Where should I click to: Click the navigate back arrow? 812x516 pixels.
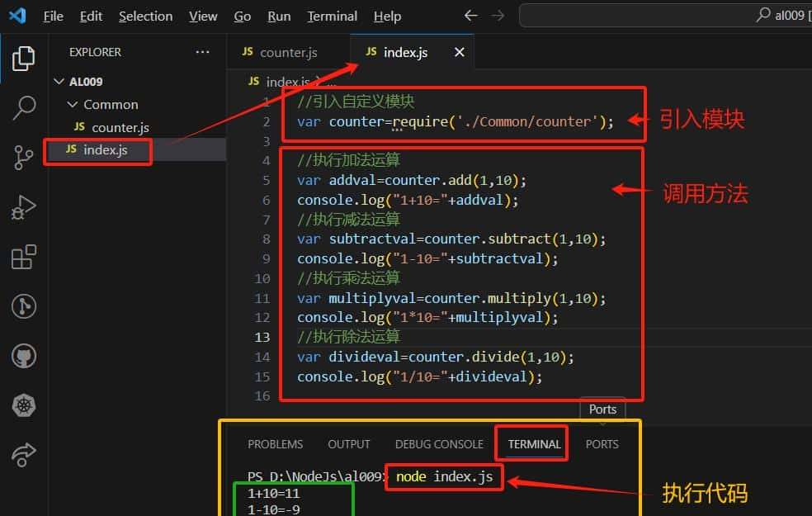click(x=470, y=15)
